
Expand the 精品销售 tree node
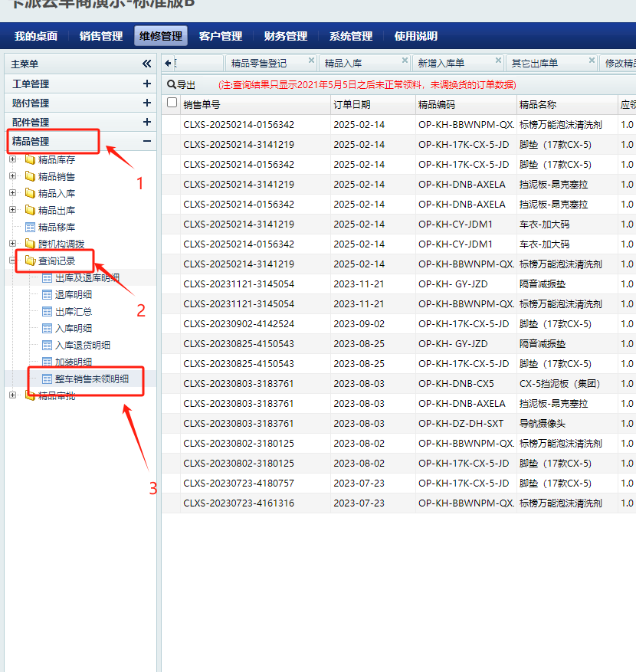click(x=12, y=177)
